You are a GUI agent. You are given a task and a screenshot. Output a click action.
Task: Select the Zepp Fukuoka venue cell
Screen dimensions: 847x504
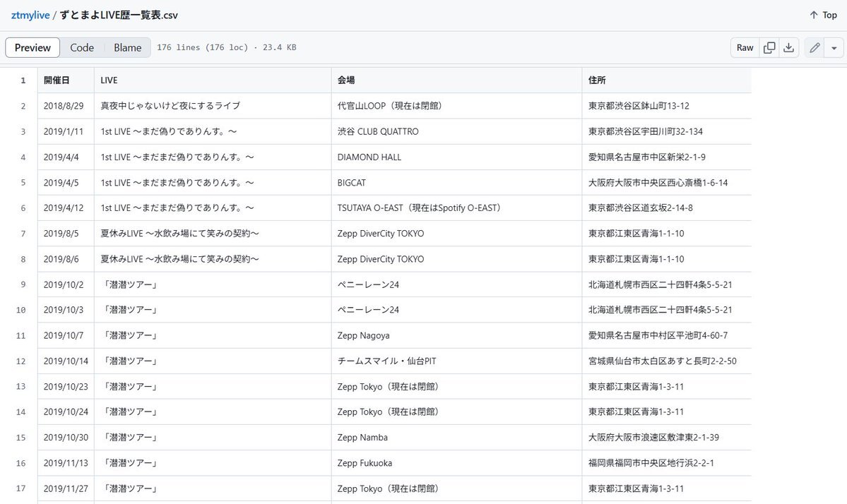click(x=457, y=463)
